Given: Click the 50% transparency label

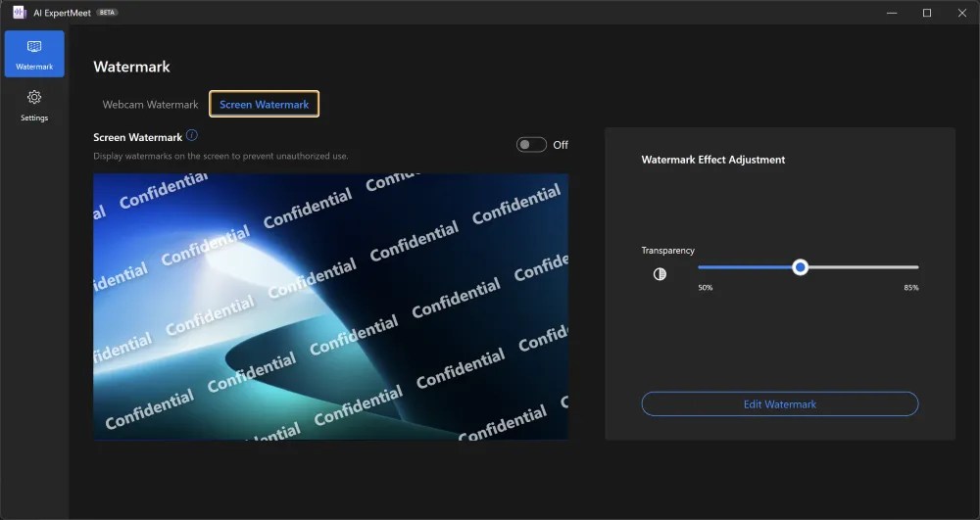Looking at the screenshot, I should (705, 288).
